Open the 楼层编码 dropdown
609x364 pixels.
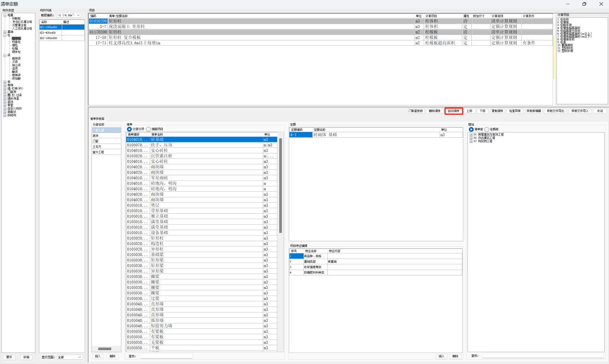tap(69, 15)
